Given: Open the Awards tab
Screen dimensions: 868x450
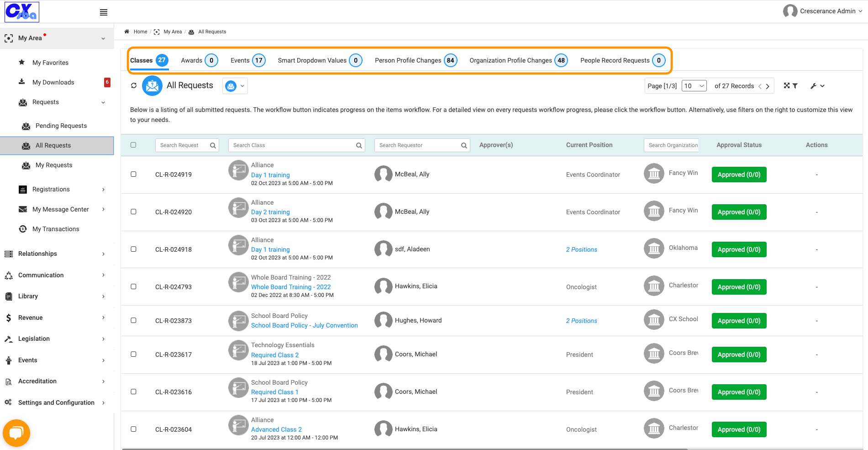Looking at the screenshot, I should [199, 60].
